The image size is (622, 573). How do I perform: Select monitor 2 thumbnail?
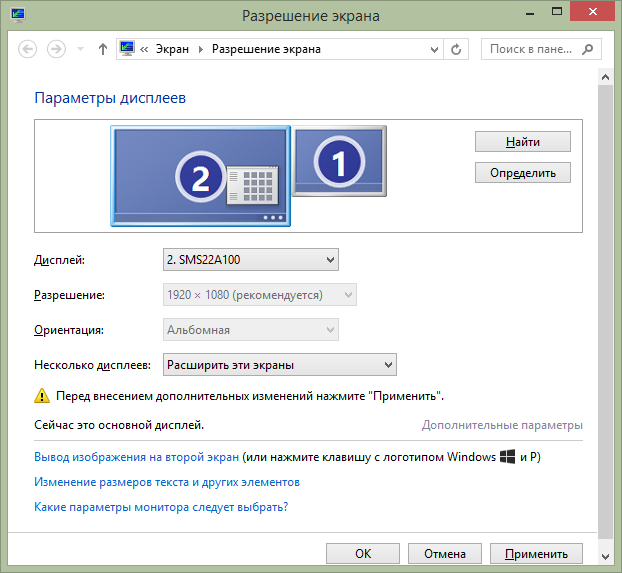click(x=200, y=176)
